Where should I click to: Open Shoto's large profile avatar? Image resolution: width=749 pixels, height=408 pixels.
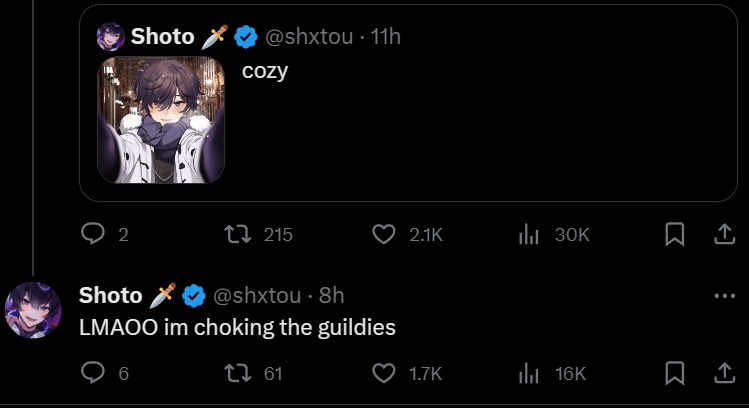coord(33,310)
